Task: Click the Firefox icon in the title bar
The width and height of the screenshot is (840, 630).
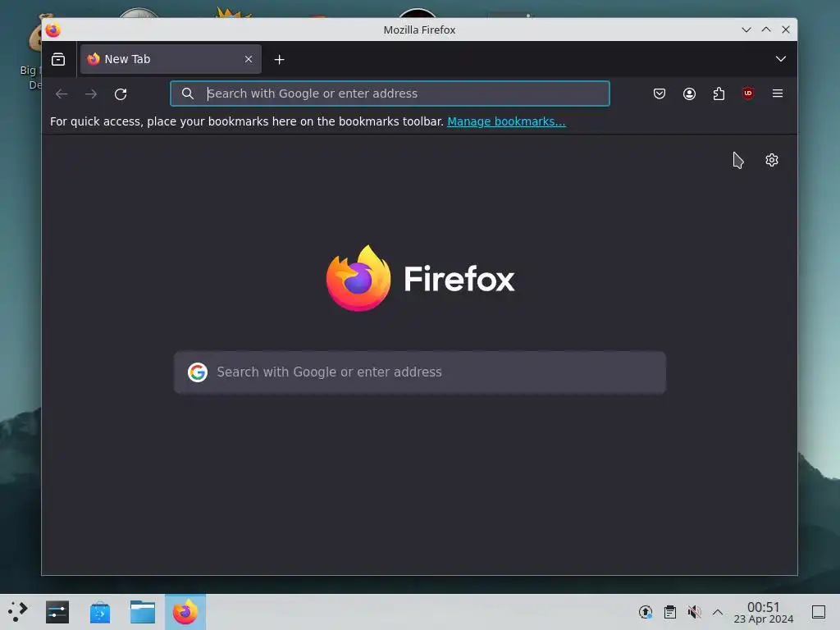Action: [53, 30]
